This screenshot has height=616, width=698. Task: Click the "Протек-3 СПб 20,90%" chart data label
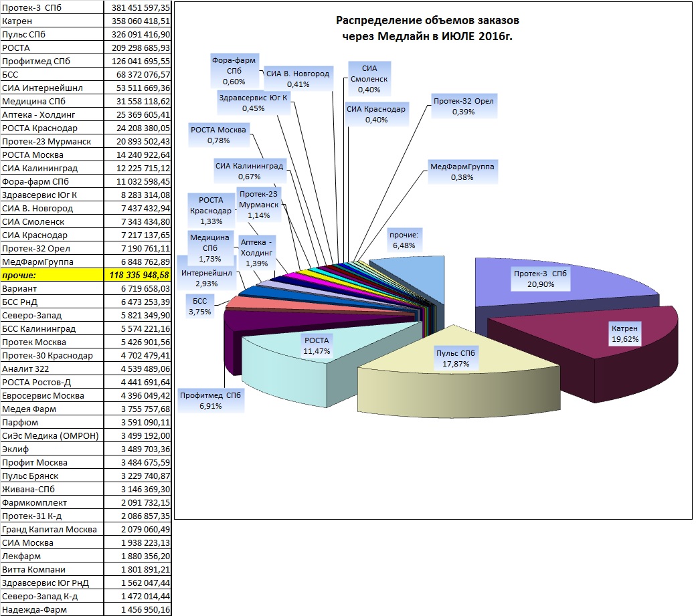tap(541, 279)
